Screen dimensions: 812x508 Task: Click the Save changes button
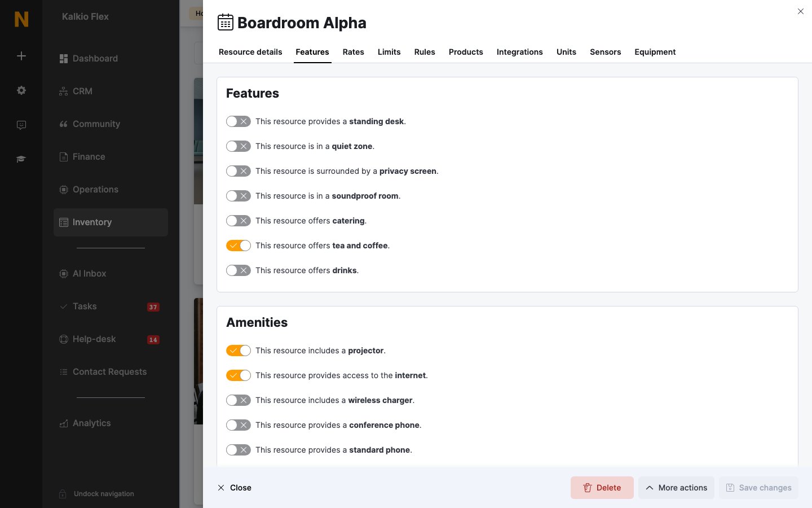pos(758,488)
